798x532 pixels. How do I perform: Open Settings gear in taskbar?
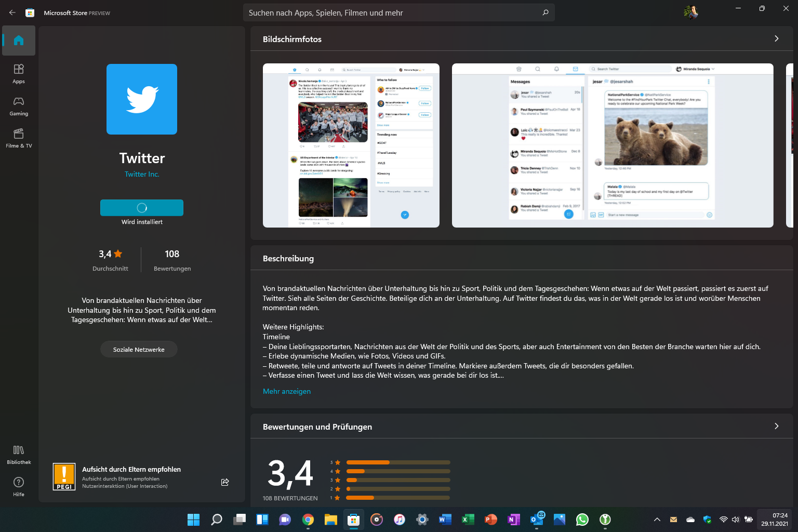click(422, 520)
